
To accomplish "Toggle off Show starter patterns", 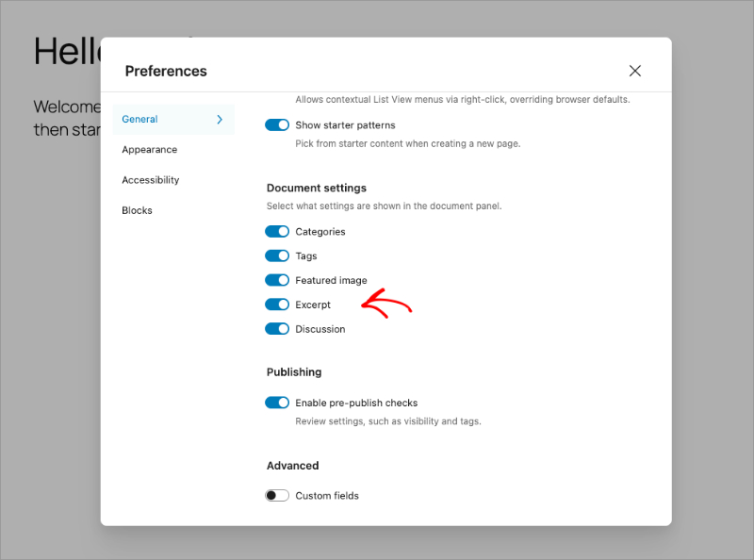I will [277, 124].
